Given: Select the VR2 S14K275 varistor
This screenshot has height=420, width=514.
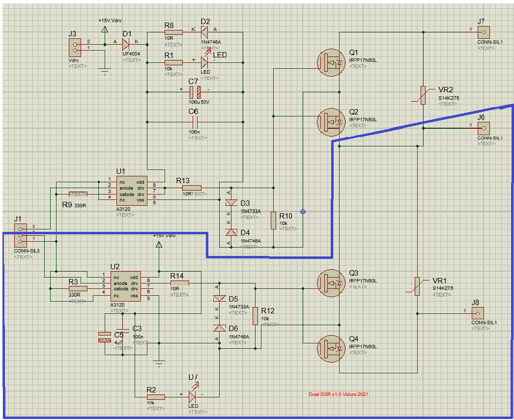Looking at the screenshot, I should tap(423, 94).
